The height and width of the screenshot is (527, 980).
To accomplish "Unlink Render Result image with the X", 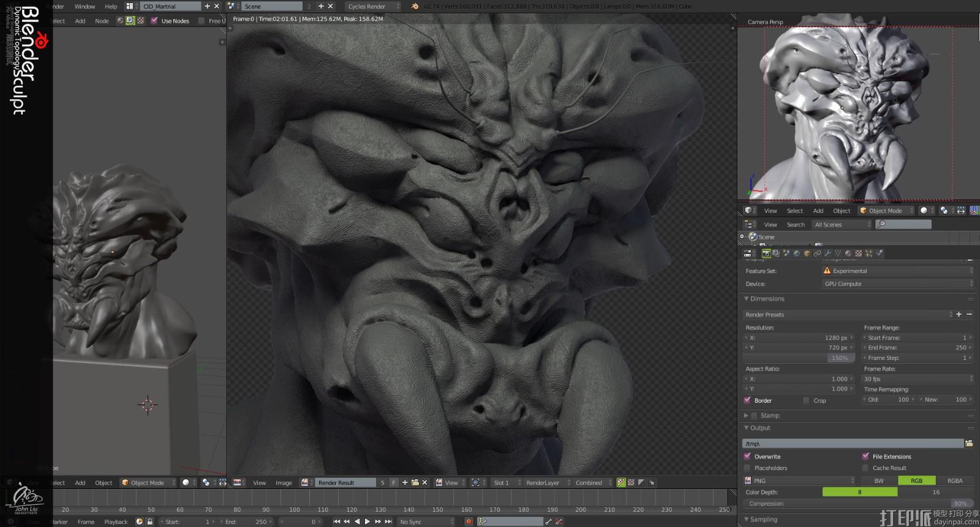I will pos(424,483).
